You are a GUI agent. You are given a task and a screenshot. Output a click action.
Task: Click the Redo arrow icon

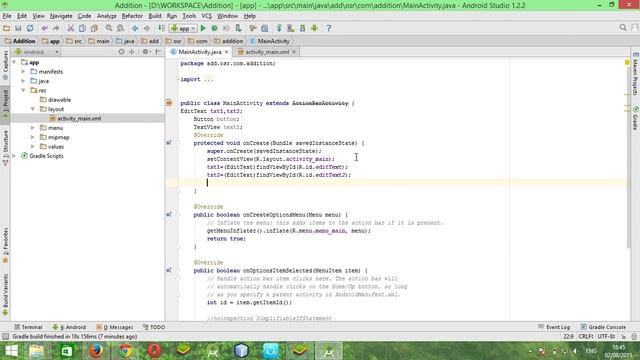tap(56, 28)
